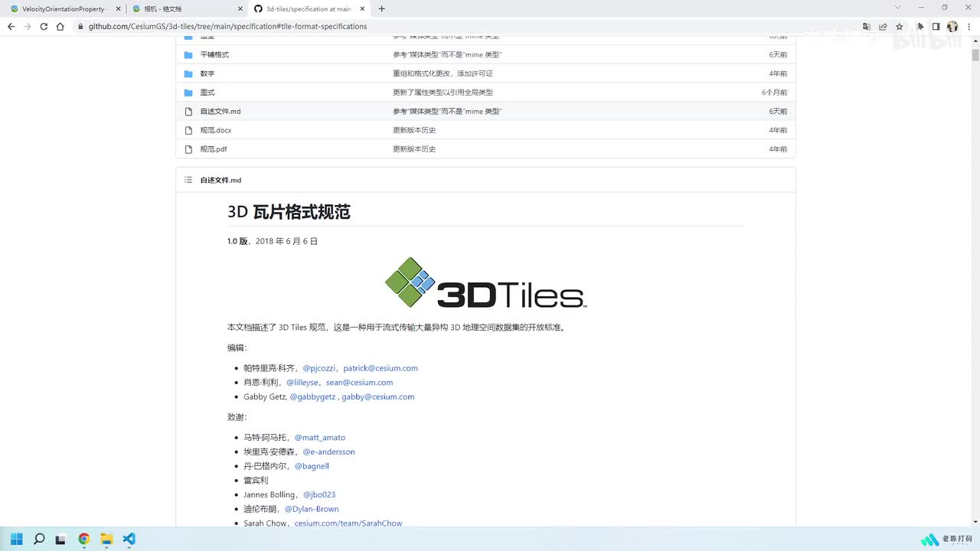The height and width of the screenshot is (551, 980).
Task: Open 更新版本历史 commit for 规范.docx
Action: 414,130
